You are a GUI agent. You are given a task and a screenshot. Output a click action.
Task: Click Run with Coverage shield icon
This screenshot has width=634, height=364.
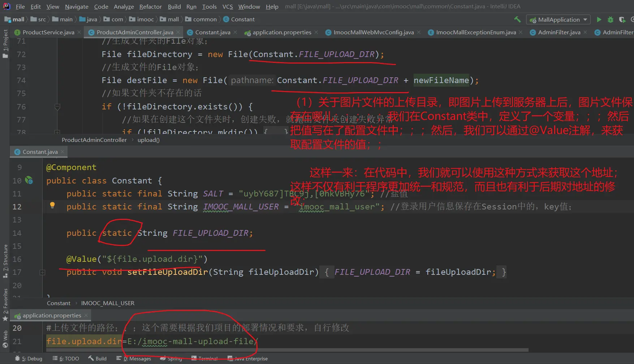(622, 19)
